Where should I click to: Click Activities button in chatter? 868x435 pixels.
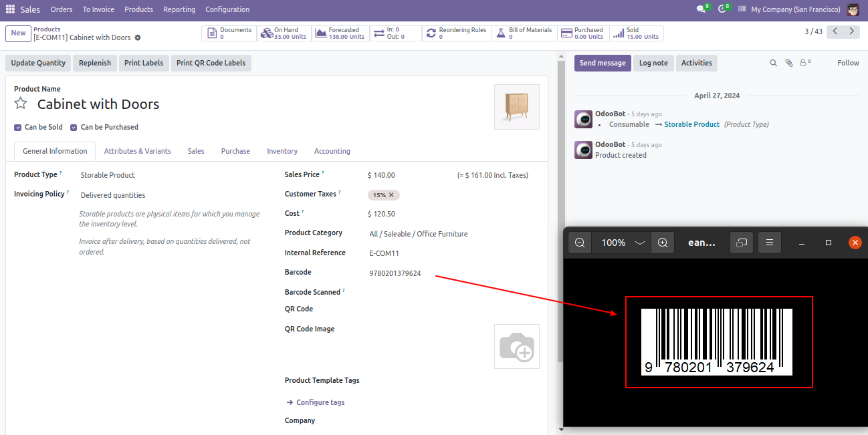[x=697, y=63]
